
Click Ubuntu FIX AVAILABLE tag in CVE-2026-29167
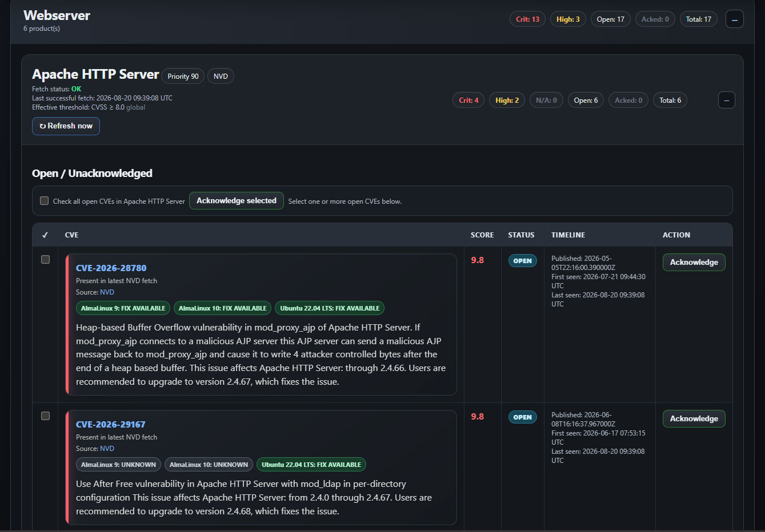(x=311, y=465)
